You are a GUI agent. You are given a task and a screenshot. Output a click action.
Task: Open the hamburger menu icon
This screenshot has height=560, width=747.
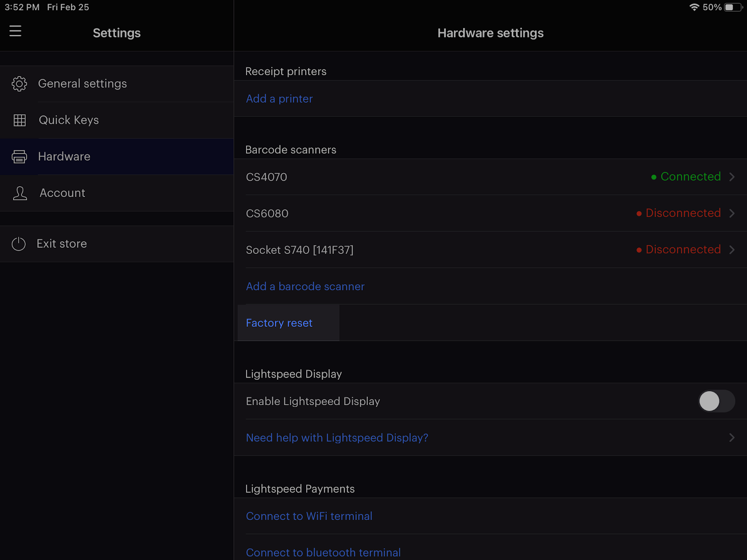(15, 31)
